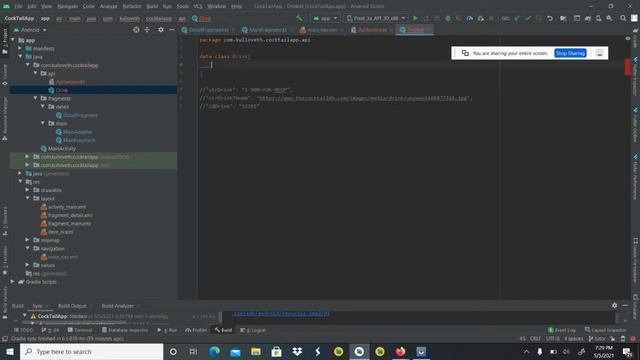This screenshot has height=360, width=640.
Task: Collapse the fragments package
Action: [36, 98]
